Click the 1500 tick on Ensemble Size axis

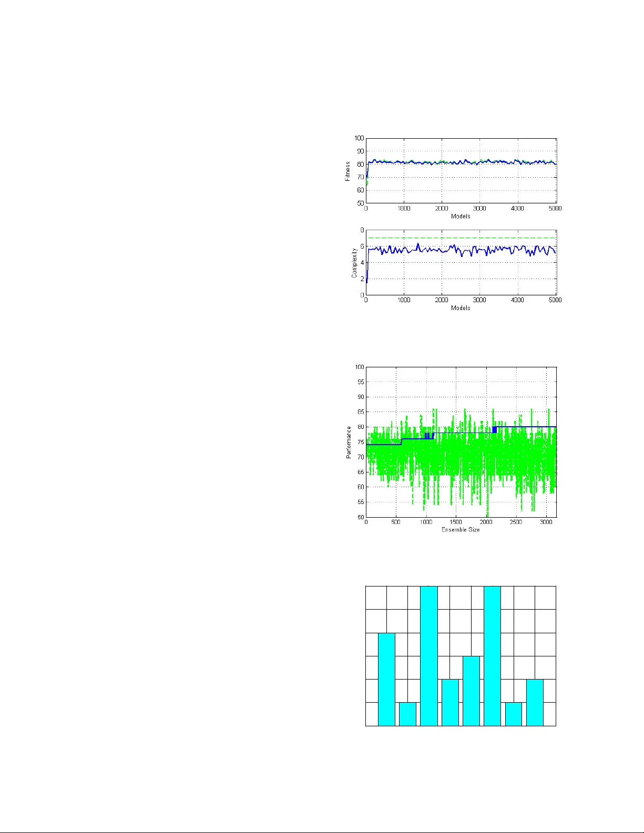456,522
